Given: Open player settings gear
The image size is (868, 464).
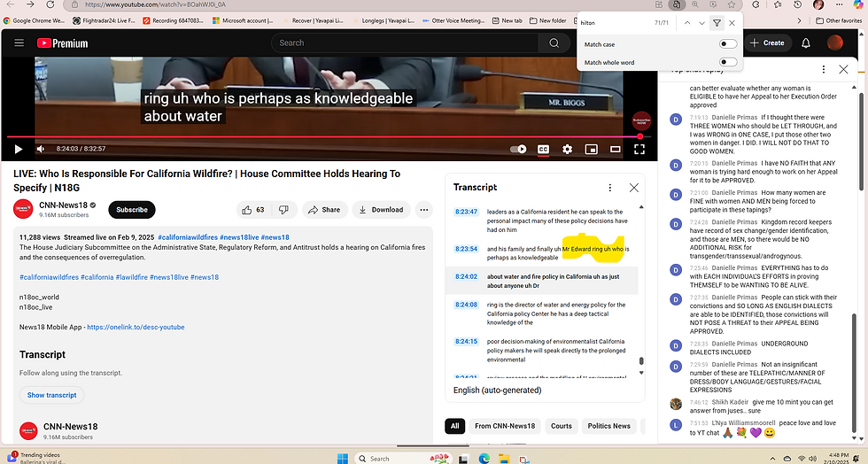Looking at the screenshot, I should point(568,149).
